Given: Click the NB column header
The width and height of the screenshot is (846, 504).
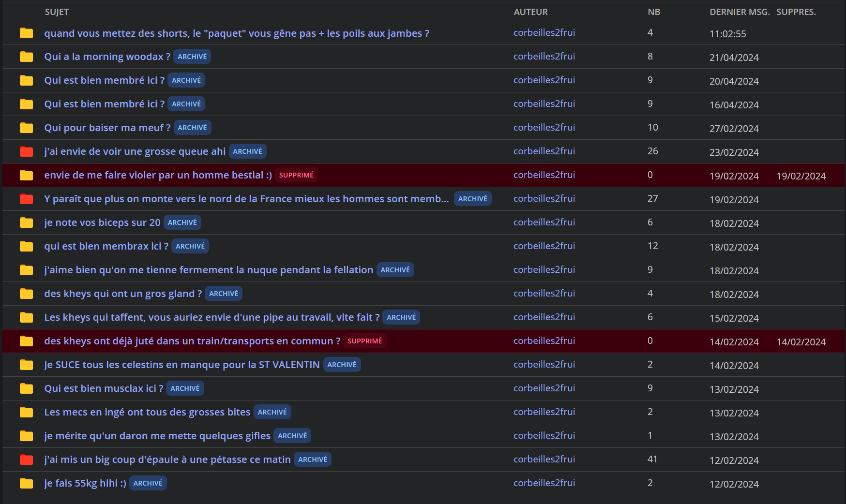Looking at the screenshot, I should pyautogui.click(x=653, y=12).
